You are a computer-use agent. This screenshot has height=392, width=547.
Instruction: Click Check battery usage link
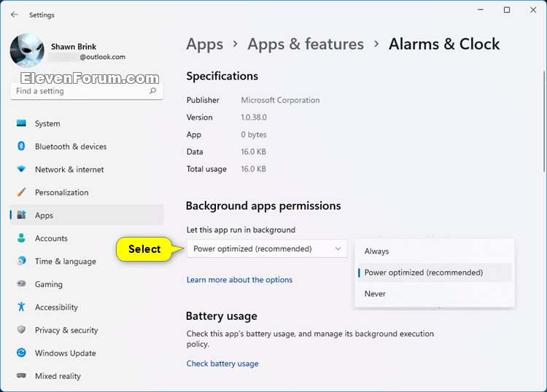[222, 364]
